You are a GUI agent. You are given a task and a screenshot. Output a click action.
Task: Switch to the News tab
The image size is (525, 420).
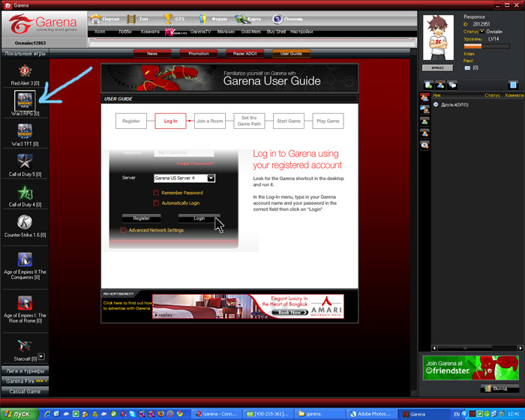152,54
